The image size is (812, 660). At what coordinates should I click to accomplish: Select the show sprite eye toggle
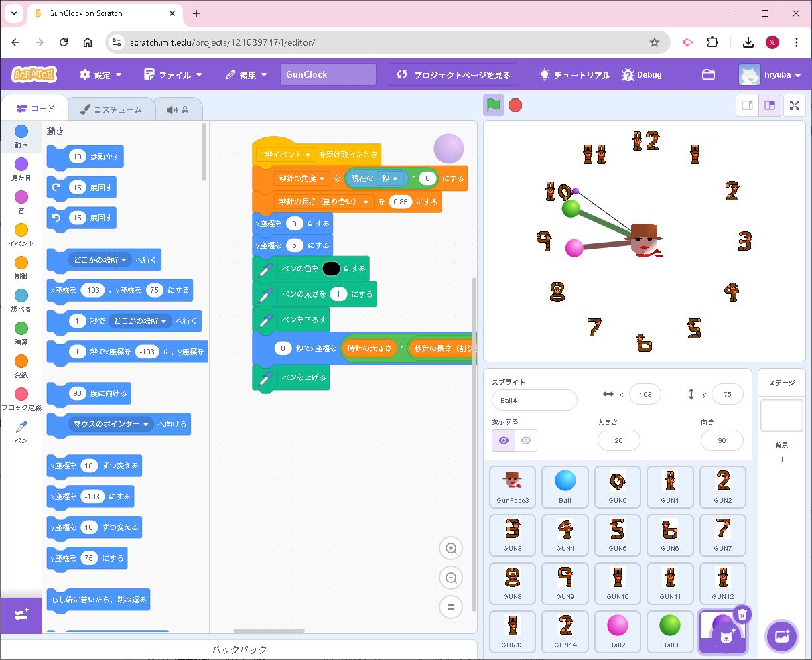[x=503, y=440]
